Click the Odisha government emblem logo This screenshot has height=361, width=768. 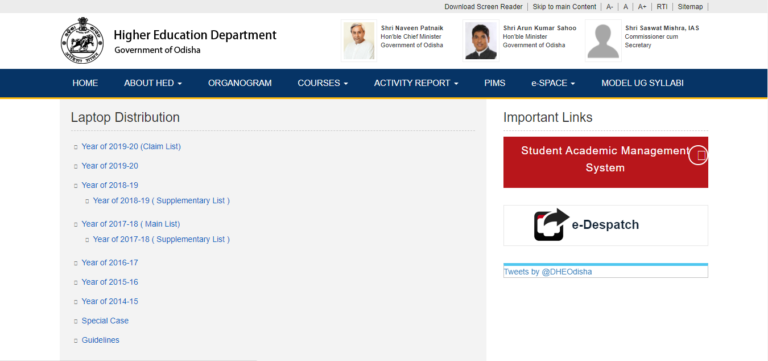point(82,40)
